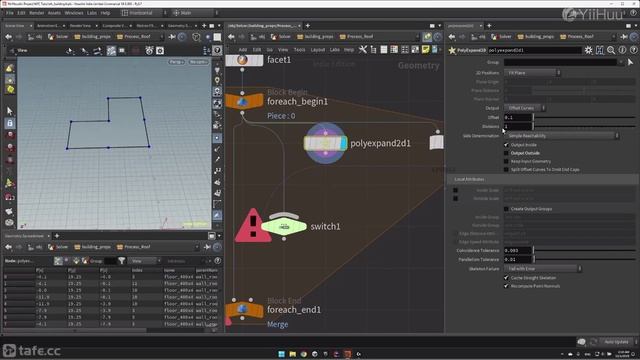Open the Group field dropdown arrow

coord(621,62)
